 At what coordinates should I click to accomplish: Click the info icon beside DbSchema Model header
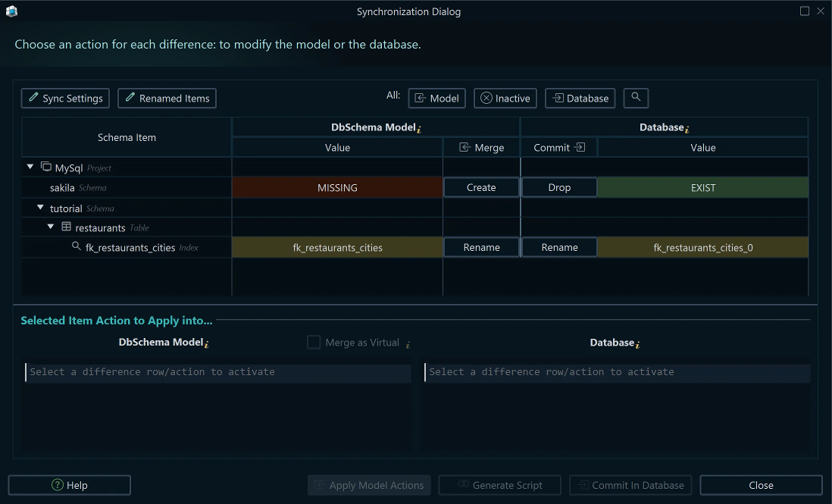coord(419,127)
